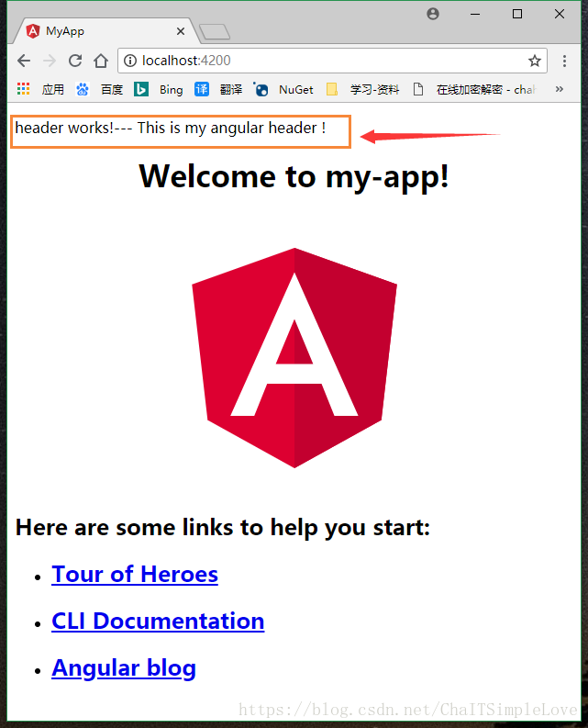Open the 翻译 bookmark
The width and height of the screenshot is (588, 728).
click(218, 89)
